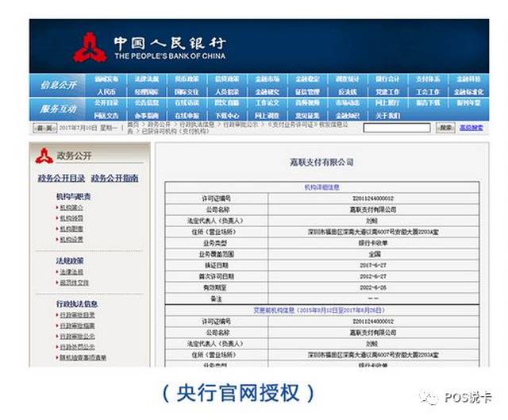Open 法律法规 under 法规政策 in the sidebar

tap(71, 272)
